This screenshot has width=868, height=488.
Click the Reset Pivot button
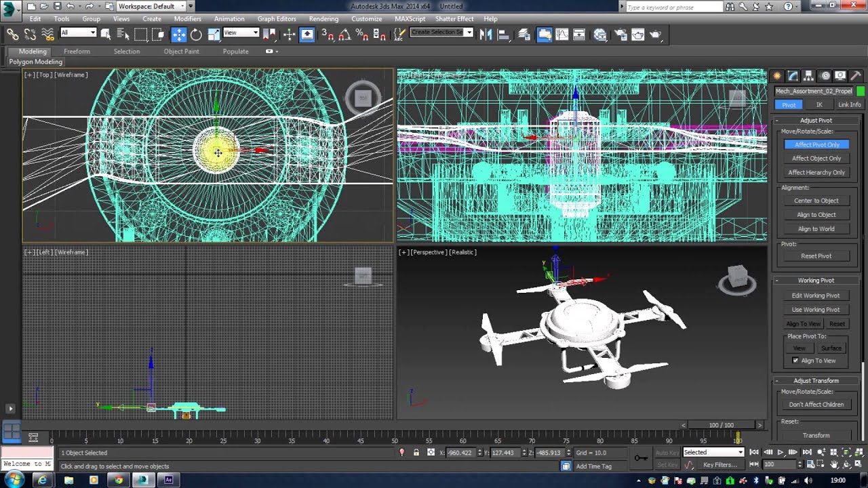pyautogui.click(x=816, y=256)
